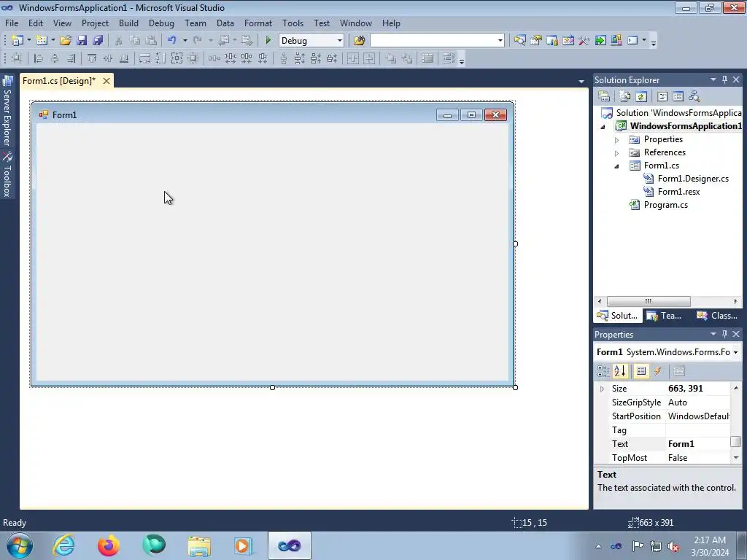Open the Build menu
This screenshot has width=747, height=560.
tap(128, 23)
